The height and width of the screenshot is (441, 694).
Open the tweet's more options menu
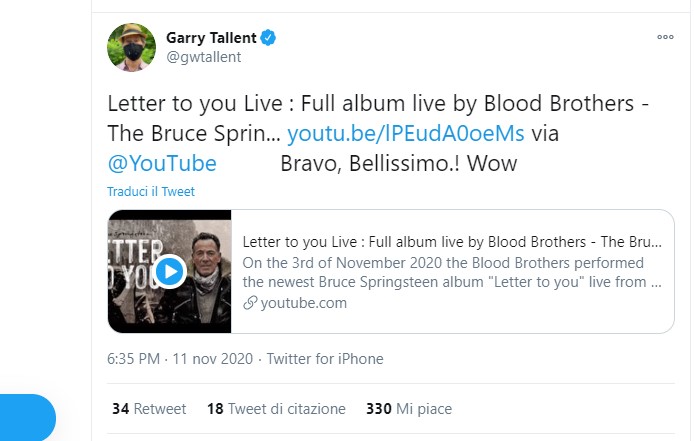pos(665,36)
